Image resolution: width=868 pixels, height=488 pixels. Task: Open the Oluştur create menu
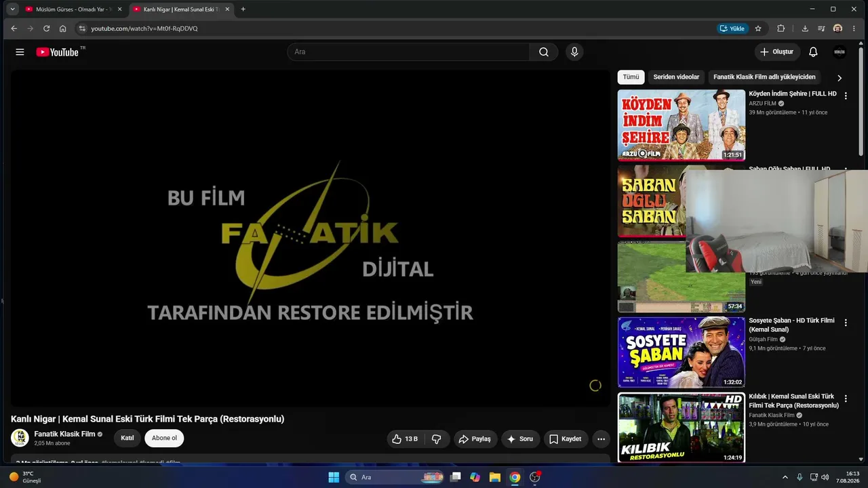[x=777, y=52]
